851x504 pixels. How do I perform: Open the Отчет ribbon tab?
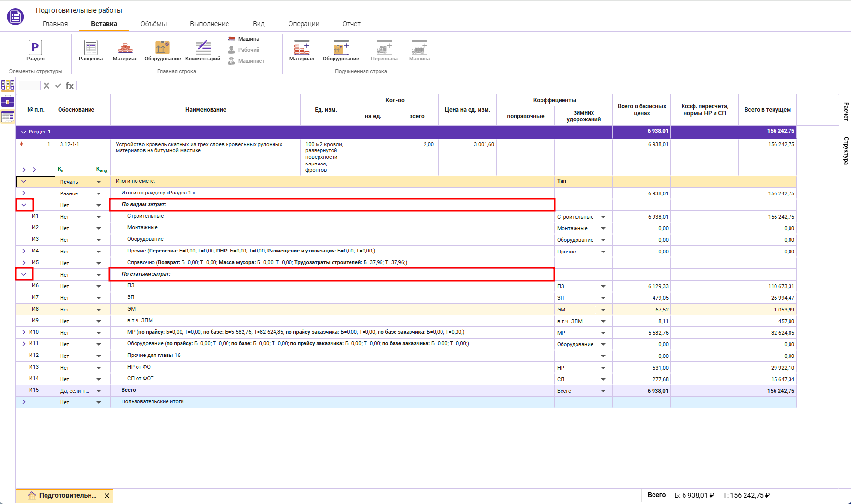(x=351, y=24)
